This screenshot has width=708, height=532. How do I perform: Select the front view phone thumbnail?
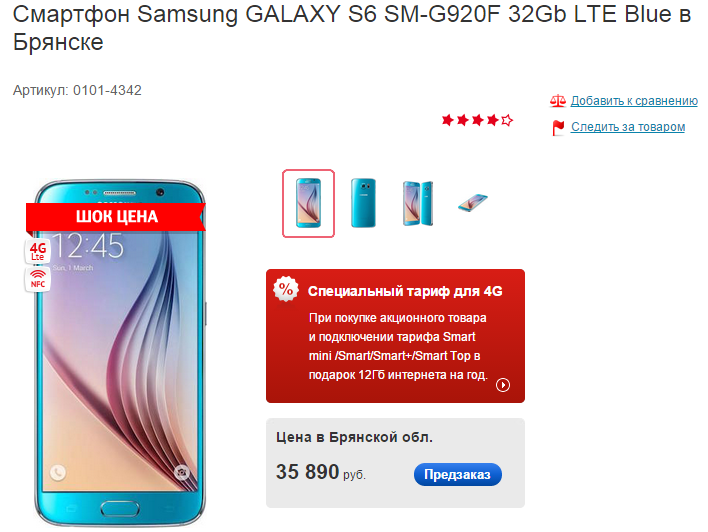[x=308, y=203]
